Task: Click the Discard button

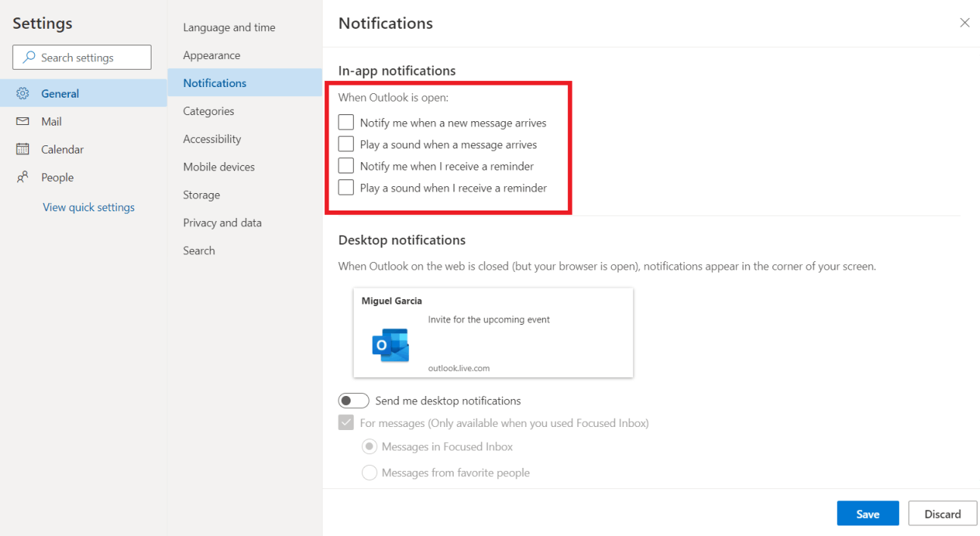Action: coord(942,513)
